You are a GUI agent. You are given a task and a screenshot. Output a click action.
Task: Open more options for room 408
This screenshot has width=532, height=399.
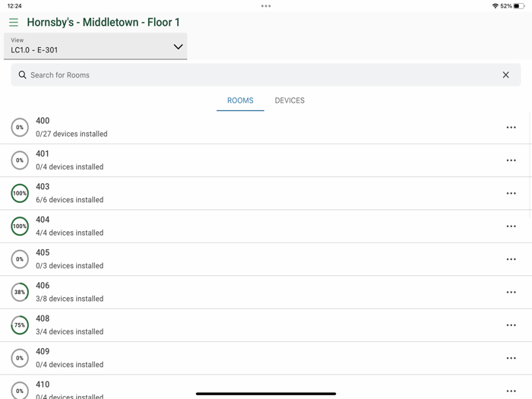tap(511, 325)
